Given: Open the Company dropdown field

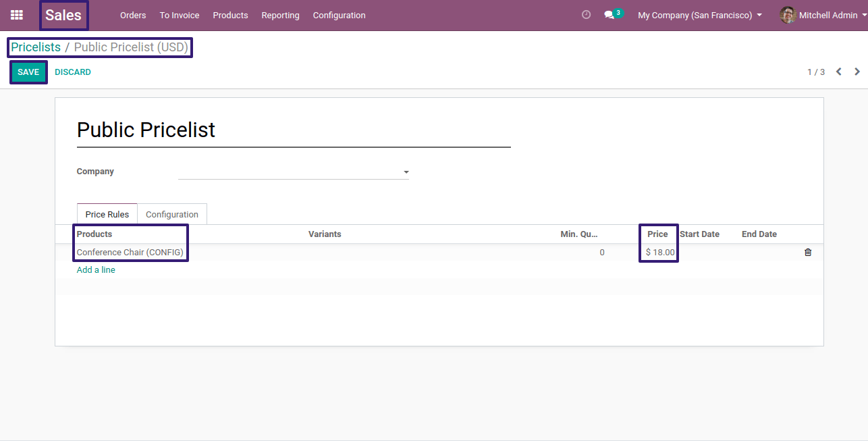Looking at the screenshot, I should point(294,172).
